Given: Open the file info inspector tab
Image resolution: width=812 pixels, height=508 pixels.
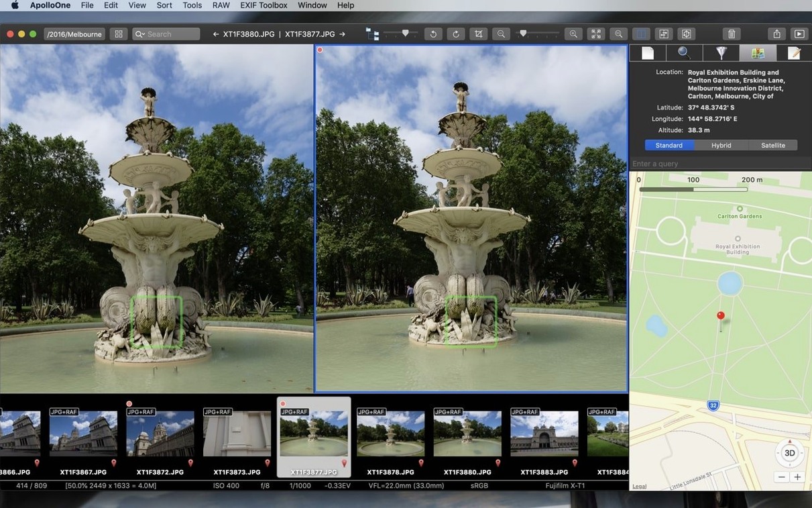Looking at the screenshot, I should 647,53.
